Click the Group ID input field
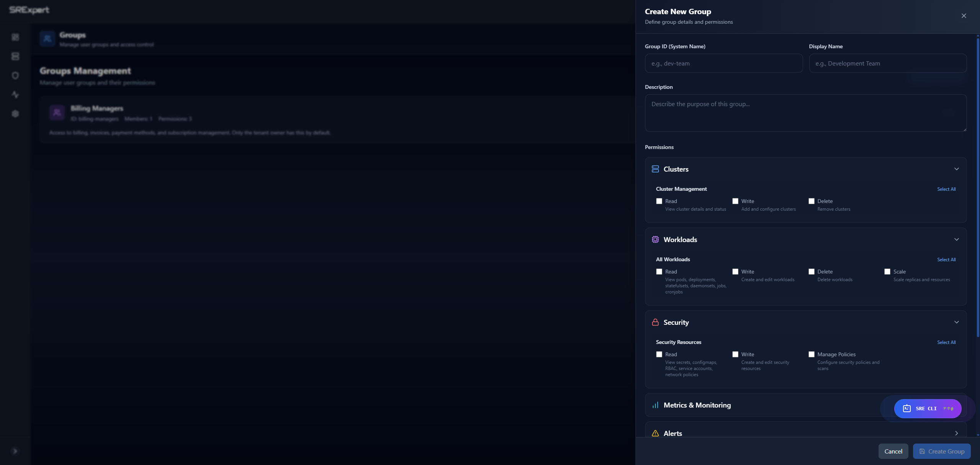 pyautogui.click(x=724, y=63)
